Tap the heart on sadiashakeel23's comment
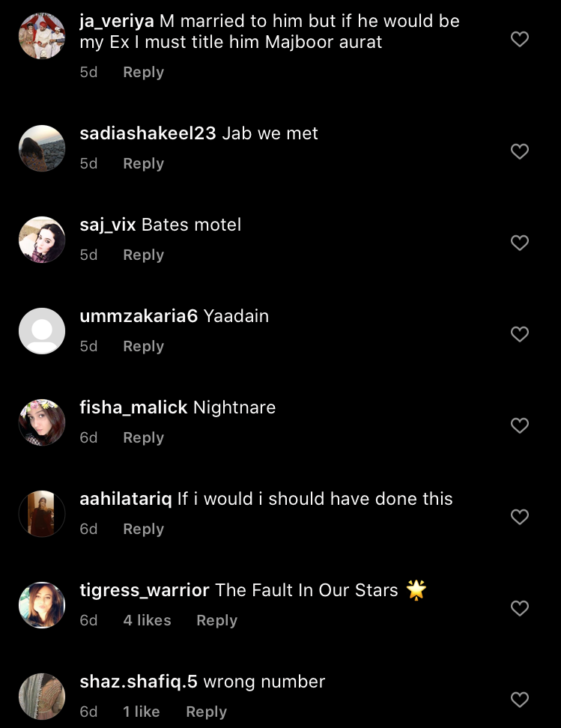 (520, 151)
